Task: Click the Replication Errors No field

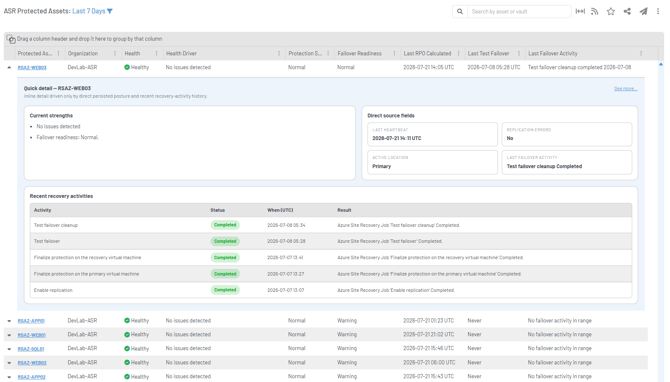Action: pos(567,135)
